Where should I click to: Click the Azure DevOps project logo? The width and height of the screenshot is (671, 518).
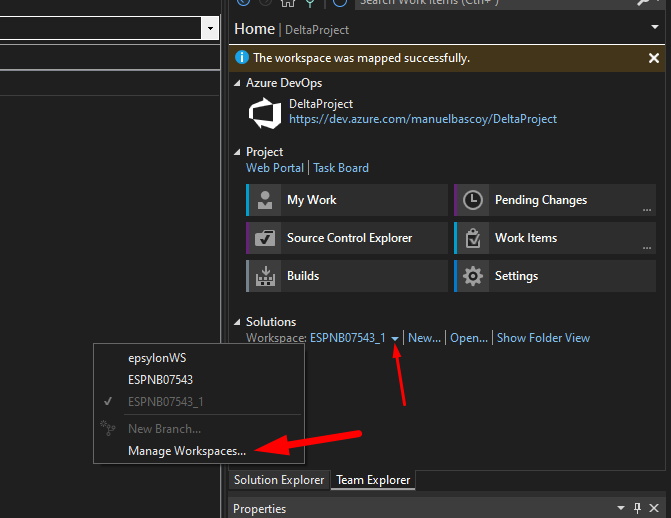(x=265, y=112)
